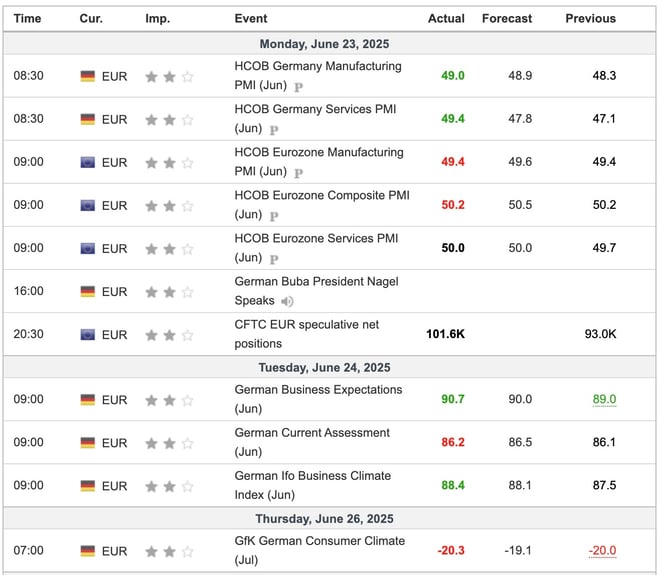This screenshot has width=658, height=575.
Task: Click the preliminary P icon on Eurozone Manufacturing PMI
Action: pyautogui.click(x=298, y=173)
